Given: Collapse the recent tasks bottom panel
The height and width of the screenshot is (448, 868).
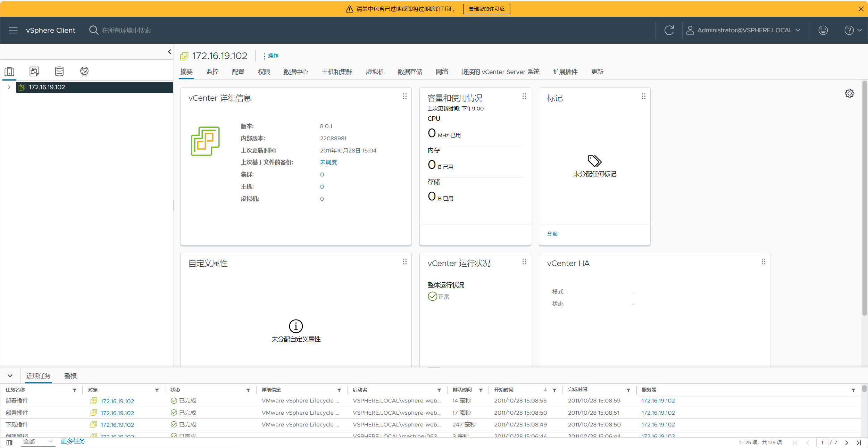Looking at the screenshot, I should (x=10, y=376).
